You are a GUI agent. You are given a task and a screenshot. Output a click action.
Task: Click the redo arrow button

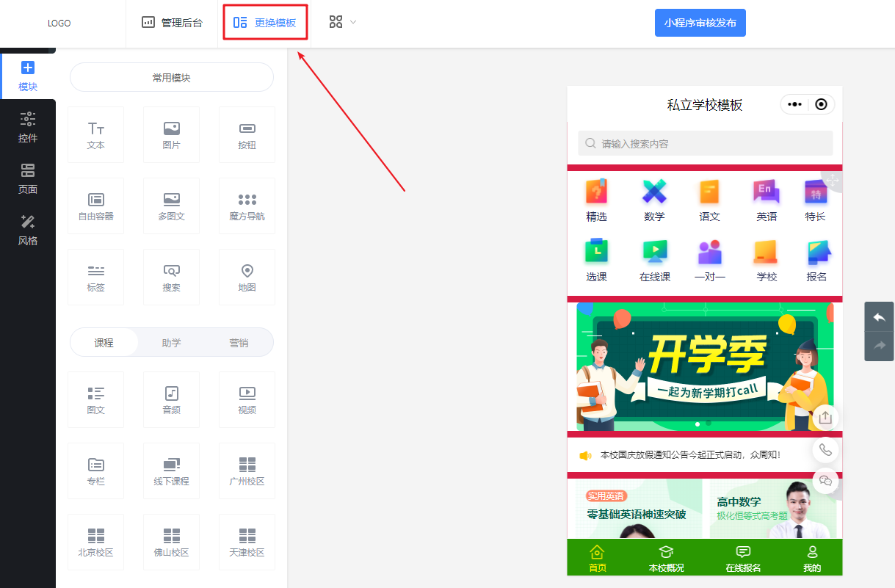tap(879, 345)
